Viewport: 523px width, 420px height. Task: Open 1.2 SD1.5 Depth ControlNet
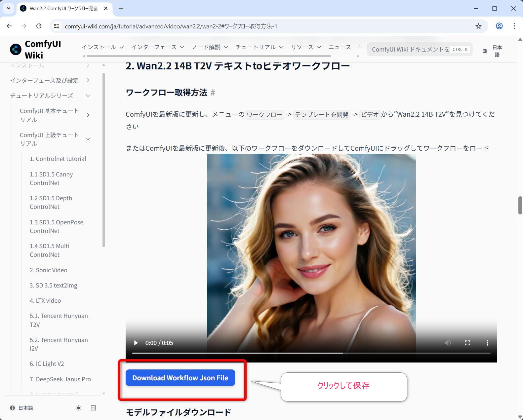point(51,202)
